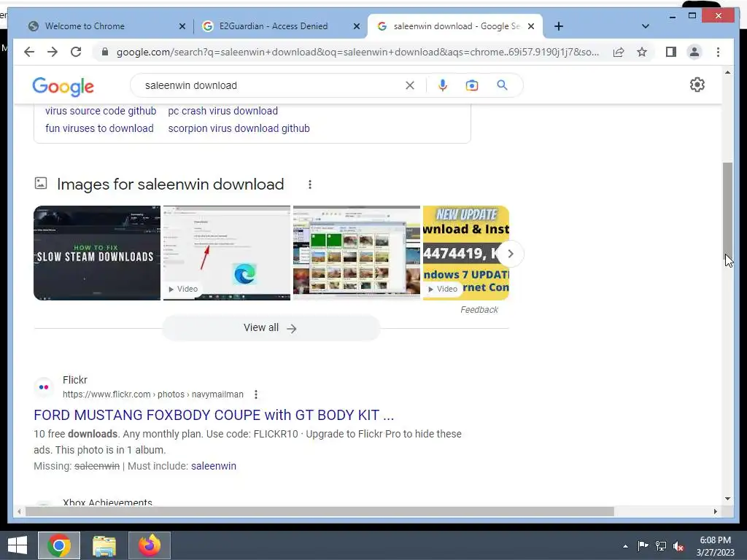Close the E2Guardian - Access Denied tab

coord(356,26)
